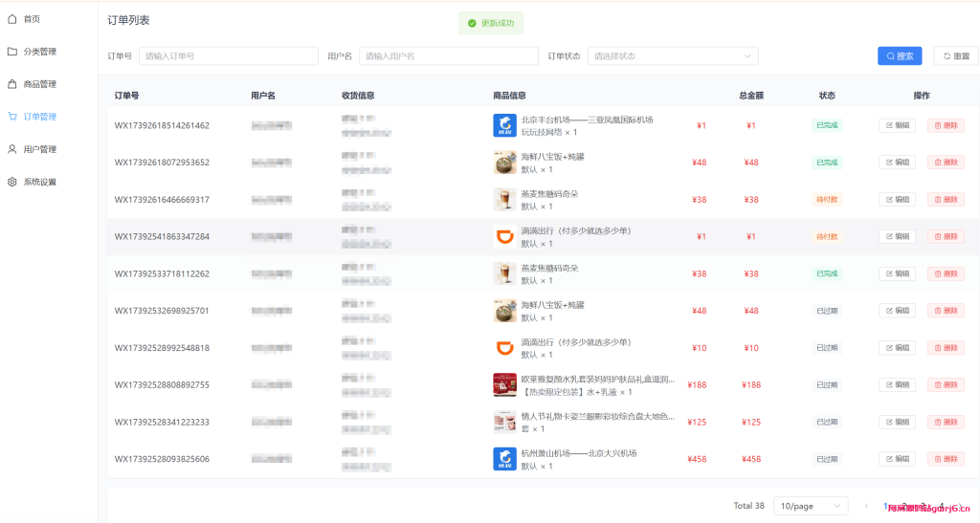Click product title 北京丰台机场——三亚凤凰国际机场
The image size is (980, 523).
587,120
